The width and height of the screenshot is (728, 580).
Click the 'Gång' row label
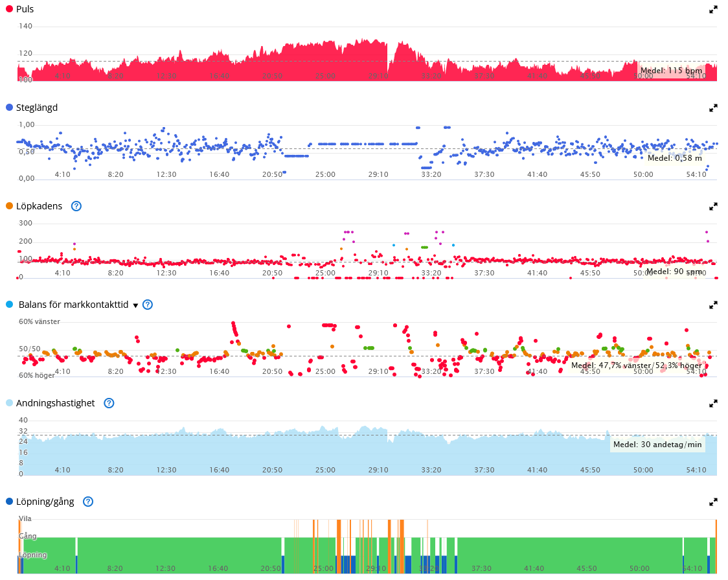click(x=27, y=537)
